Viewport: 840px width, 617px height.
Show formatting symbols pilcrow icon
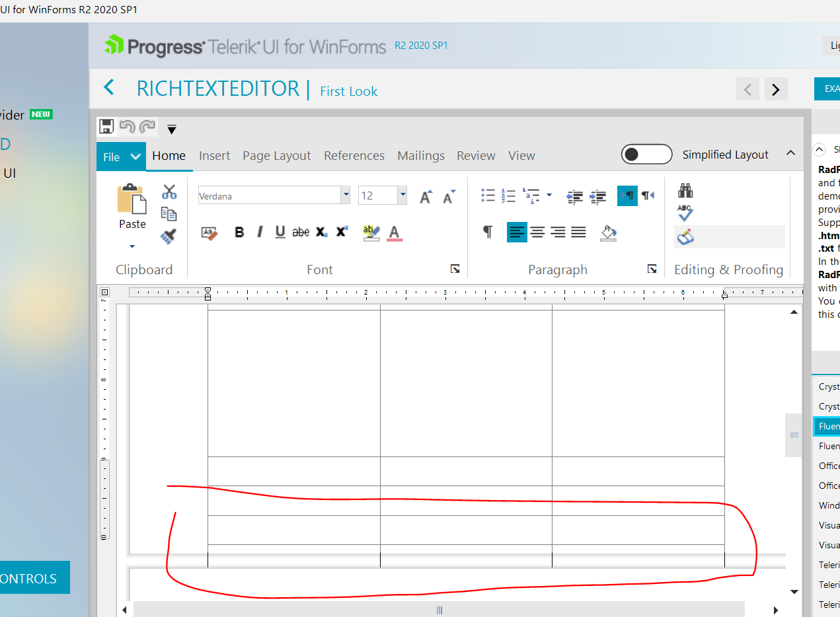tap(488, 232)
